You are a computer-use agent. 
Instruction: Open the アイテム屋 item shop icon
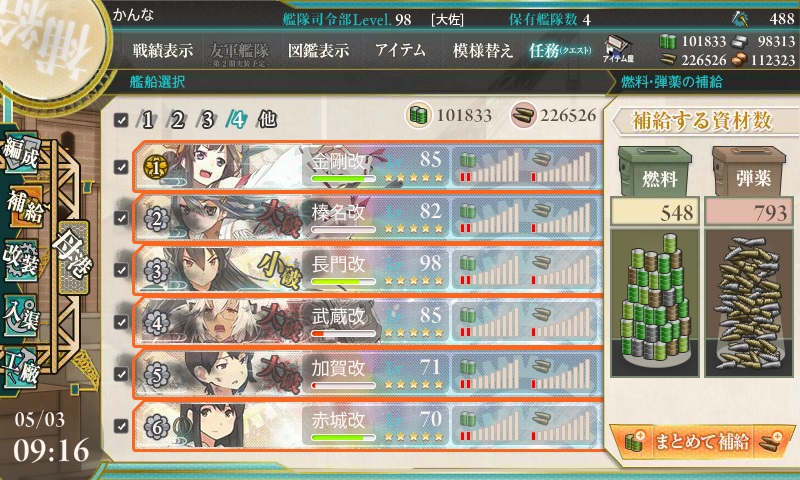coord(618,50)
